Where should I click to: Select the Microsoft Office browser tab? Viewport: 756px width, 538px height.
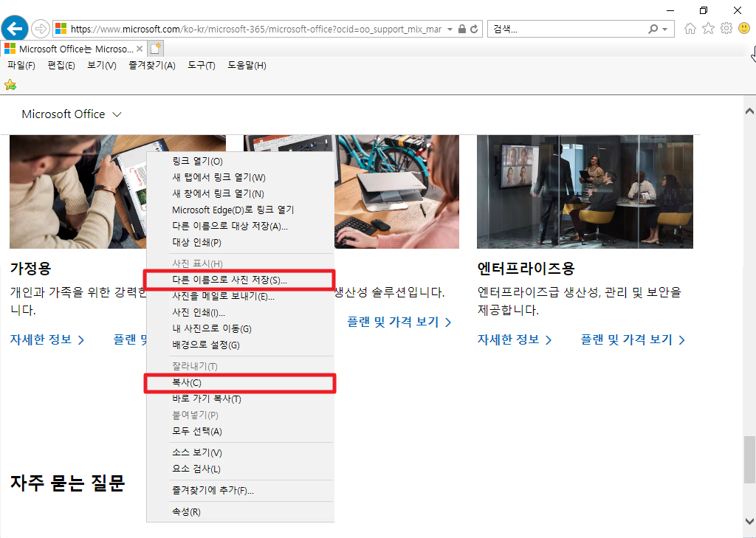(73, 49)
